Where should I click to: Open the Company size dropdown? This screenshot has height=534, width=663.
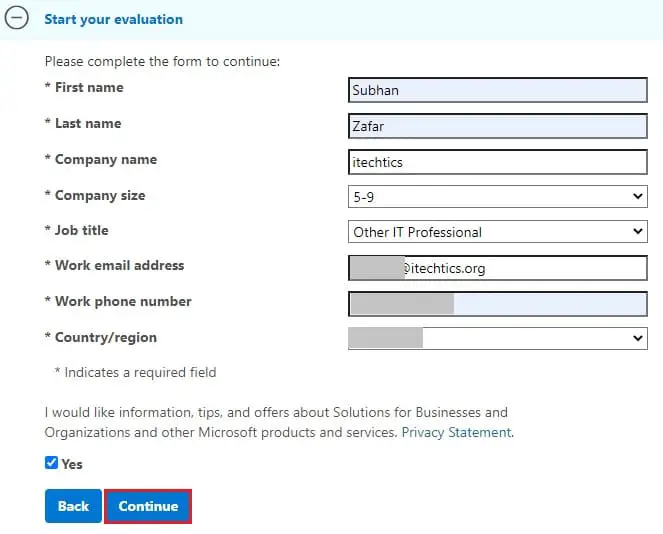pos(497,197)
